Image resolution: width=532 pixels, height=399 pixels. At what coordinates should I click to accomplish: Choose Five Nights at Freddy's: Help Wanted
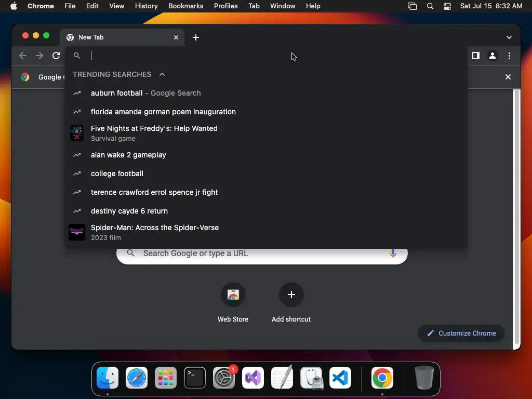click(266, 133)
